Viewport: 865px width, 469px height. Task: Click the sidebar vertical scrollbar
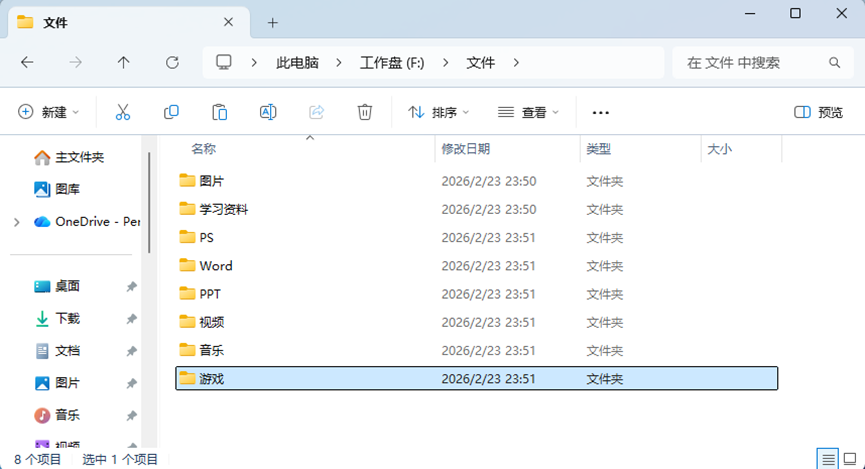pyautogui.click(x=149, y=203)
